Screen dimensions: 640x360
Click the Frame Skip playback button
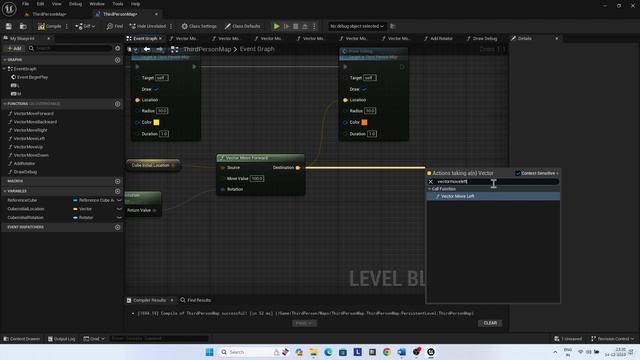click(x=287, y=26)
